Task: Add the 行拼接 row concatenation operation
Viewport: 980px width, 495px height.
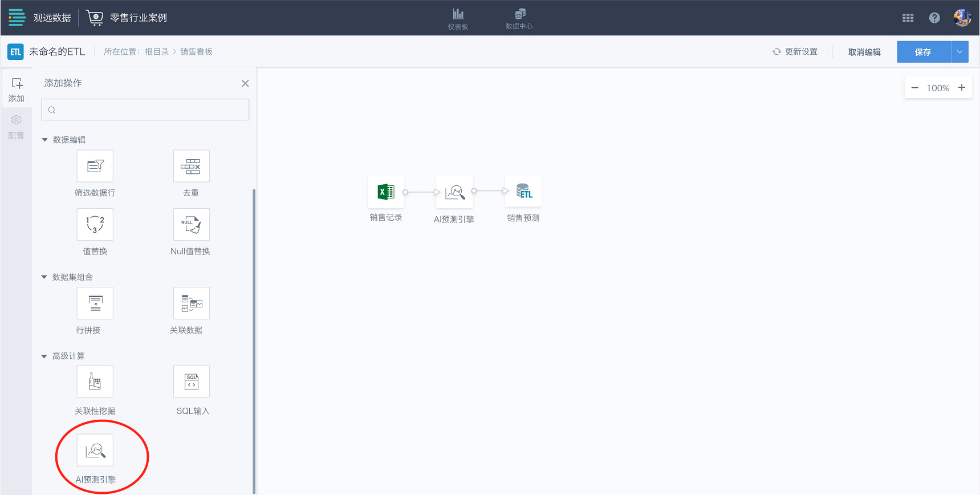Action: [95, 303]
